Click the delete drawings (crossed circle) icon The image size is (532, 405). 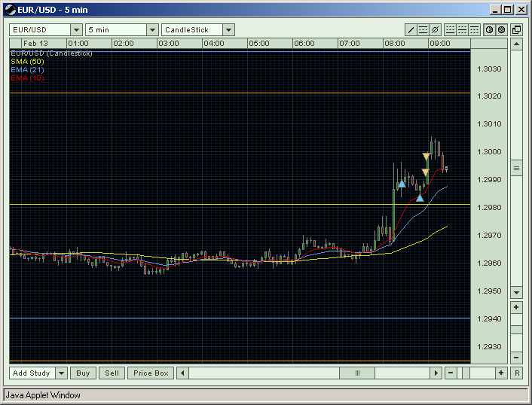click(436, 30)
